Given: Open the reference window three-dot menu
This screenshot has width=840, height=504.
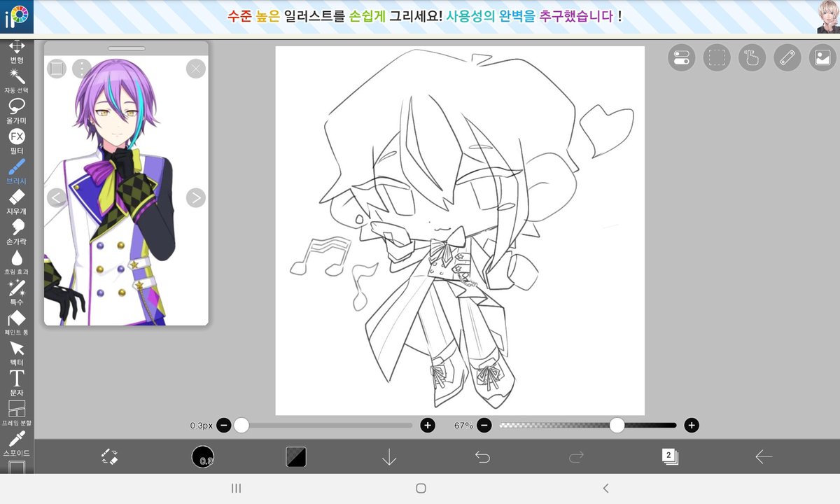Looking at the screenshot, I should [82, 68].
